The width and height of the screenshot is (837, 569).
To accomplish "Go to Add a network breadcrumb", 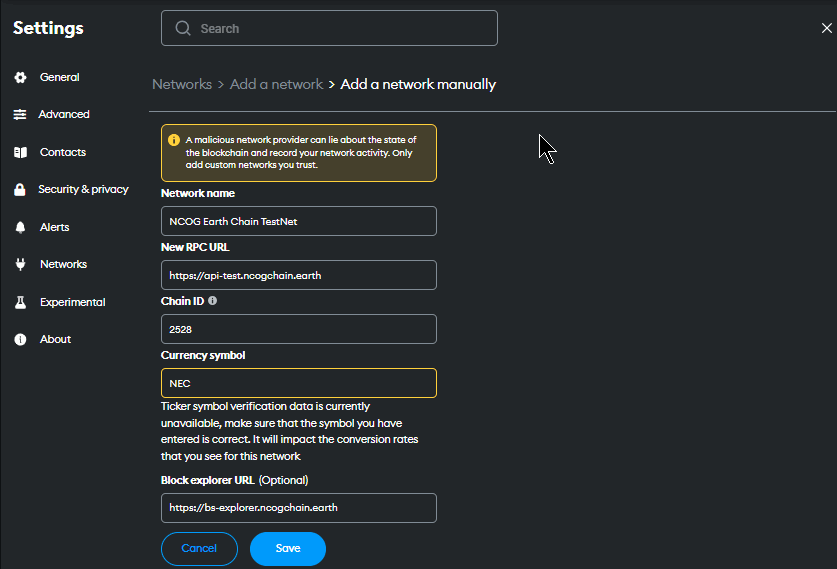I will [x=276, y=84].
